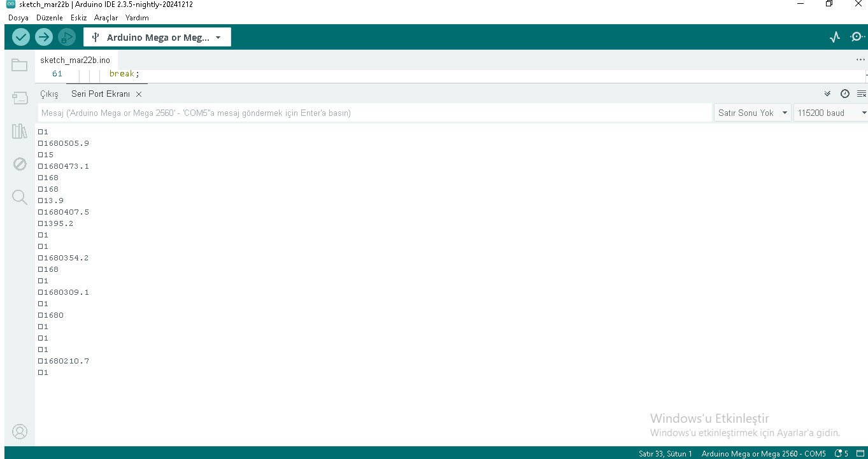Image resolution: width=868 pixels, height=459 pixels.
Task: Start debugging with the debug icon
Action: click(x=66, y=37)
